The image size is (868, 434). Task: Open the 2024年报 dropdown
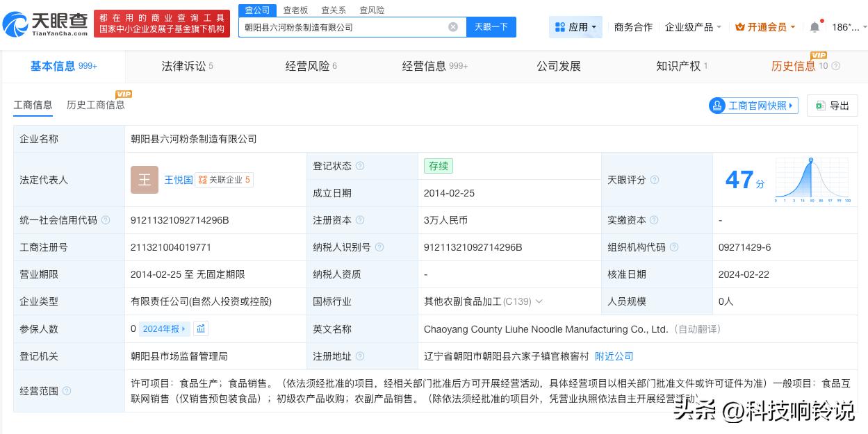click(164, 328)
